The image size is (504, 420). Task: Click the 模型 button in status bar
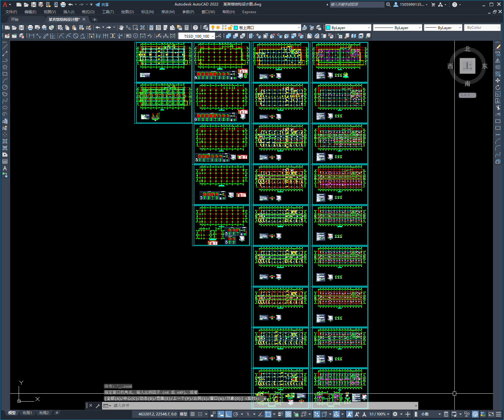pos(184,414)
